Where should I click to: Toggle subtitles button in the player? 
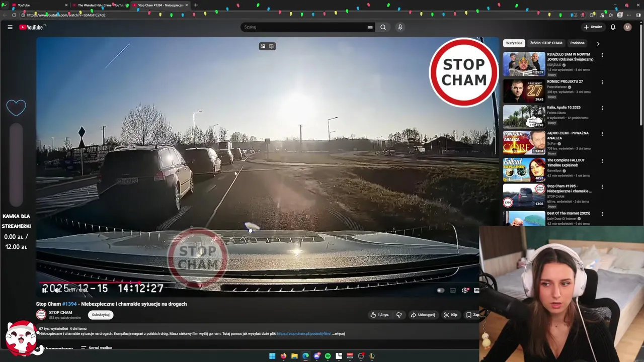453,290
